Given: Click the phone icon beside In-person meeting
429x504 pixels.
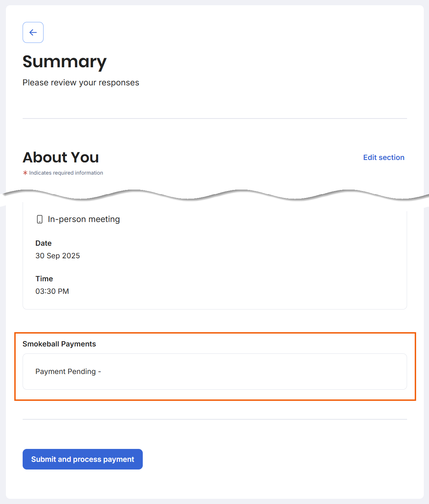Looking at the screenshot, I should (40, 219).
